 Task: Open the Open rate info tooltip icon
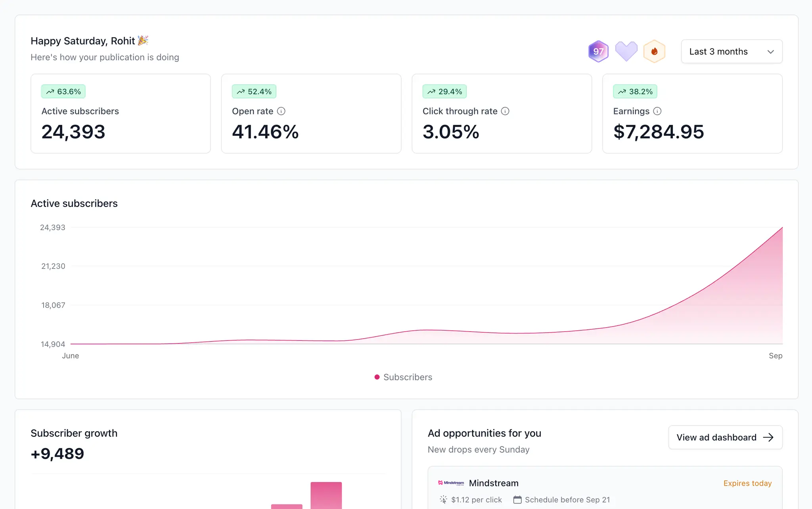pos(281,111)
